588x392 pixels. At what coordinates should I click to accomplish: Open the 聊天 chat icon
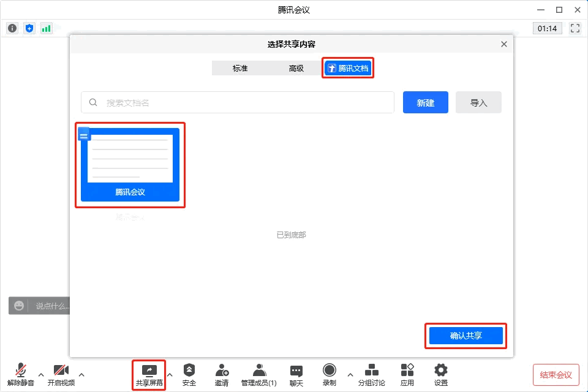click(x=296, y=375)
